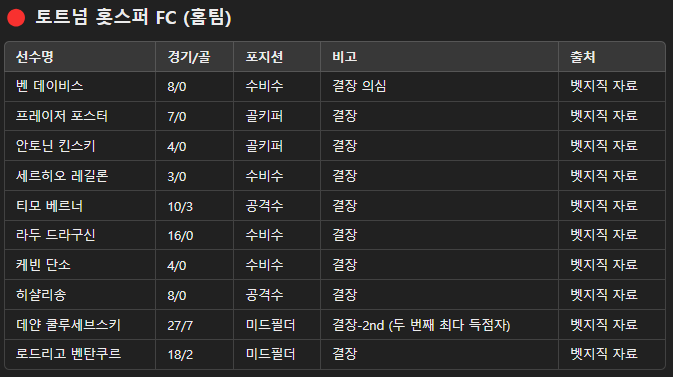
Task: Click the red circle icon beside the Tottenham title
Action: (16, 18)
